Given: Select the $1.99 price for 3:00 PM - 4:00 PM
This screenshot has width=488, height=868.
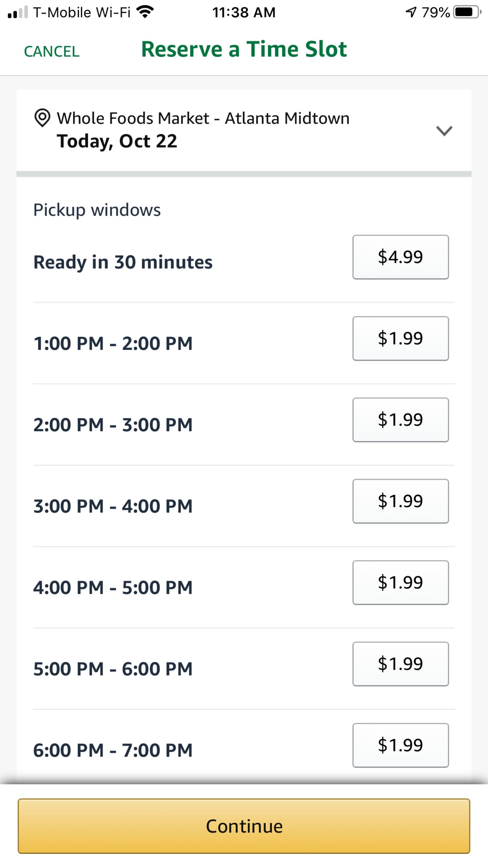Looking at the screenshot, I should pos(401,501).
